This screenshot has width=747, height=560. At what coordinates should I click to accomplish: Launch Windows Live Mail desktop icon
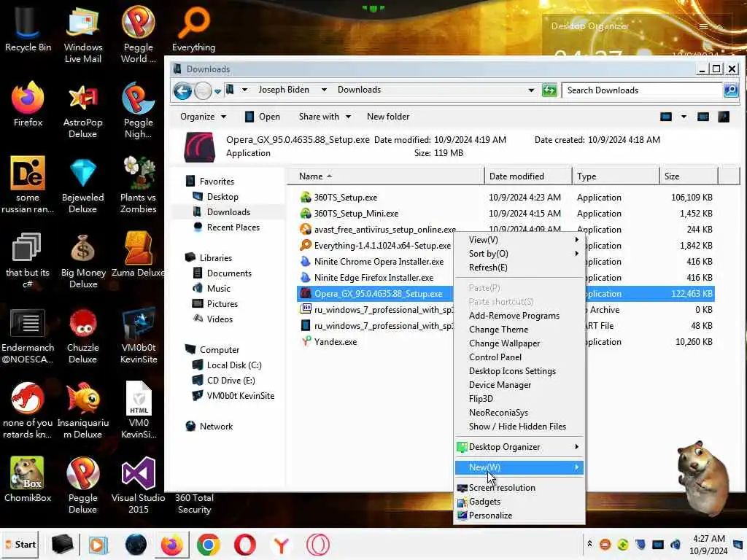(83, 36)
